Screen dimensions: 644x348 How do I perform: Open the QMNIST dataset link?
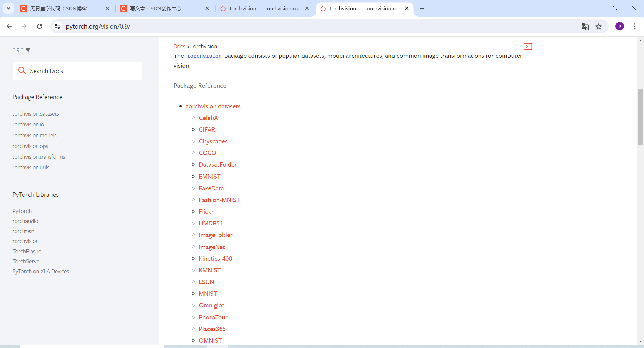[x=210, y=341]
